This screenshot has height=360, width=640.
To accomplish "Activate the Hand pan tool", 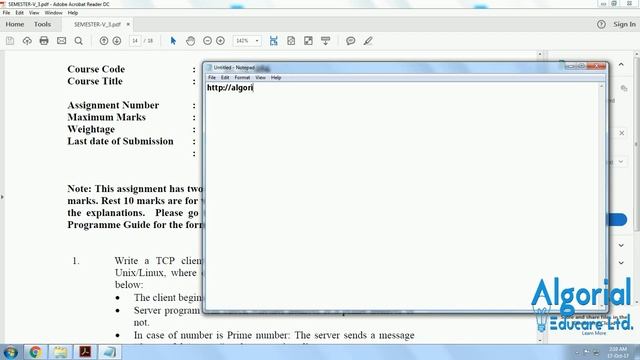I will [190, 41].
